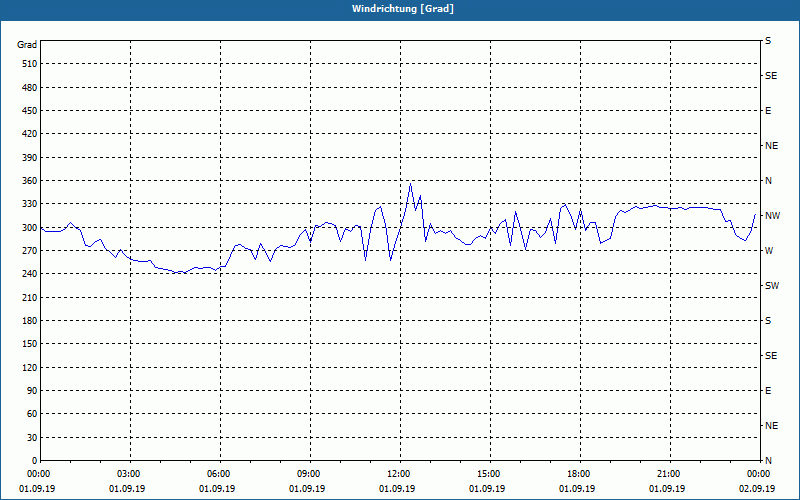Select the y-axis value 480
This screenshot has height=500, width=800.
click(x=30, y=87)
